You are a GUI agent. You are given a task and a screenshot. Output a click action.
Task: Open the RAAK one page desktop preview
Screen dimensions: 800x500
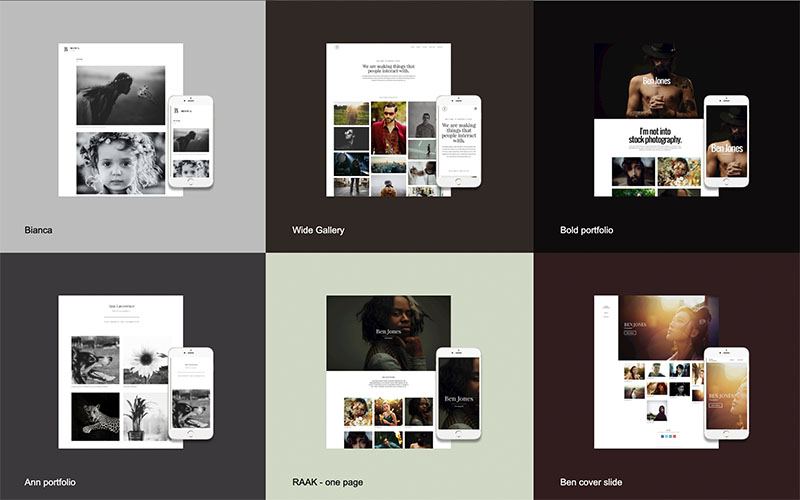click(x=388, y=372)
